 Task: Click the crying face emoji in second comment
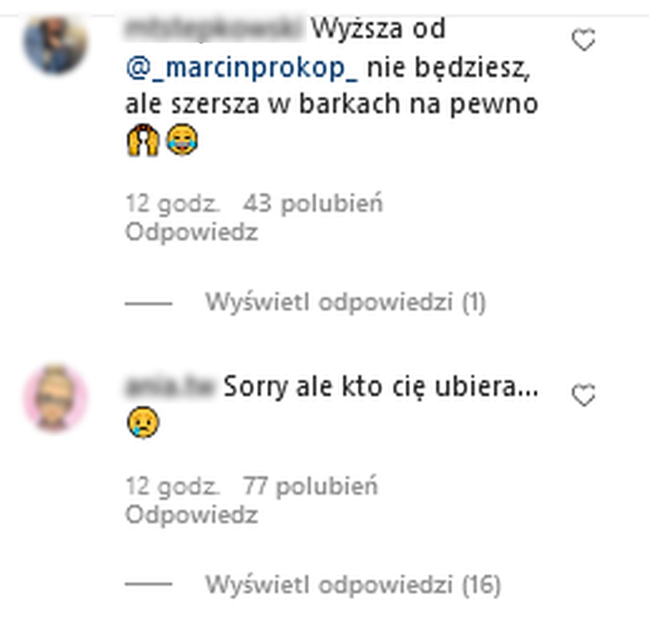click(143, 422)
